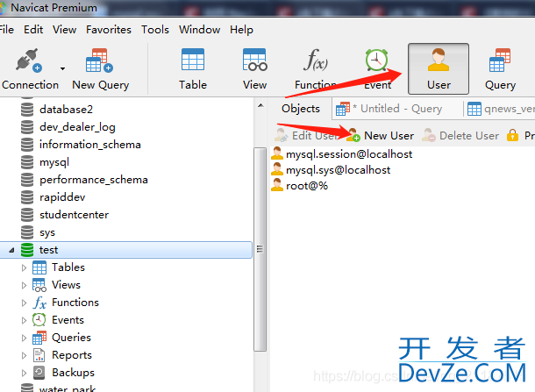535x392 pixels.
Task: Click the Backups icon in tree
Action: click(x=39, y=373)
